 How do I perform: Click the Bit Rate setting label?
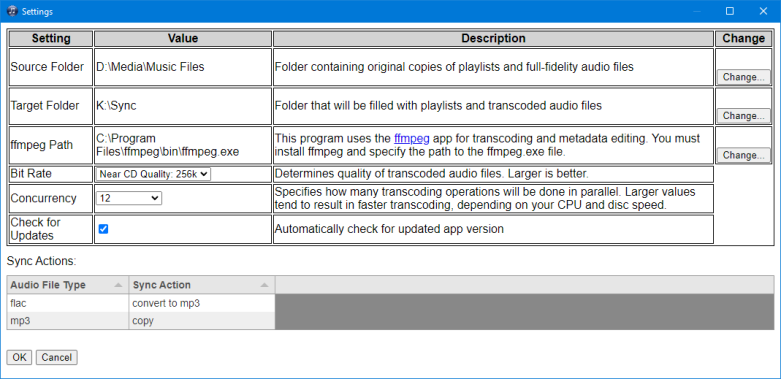click(x=31, y=173)
